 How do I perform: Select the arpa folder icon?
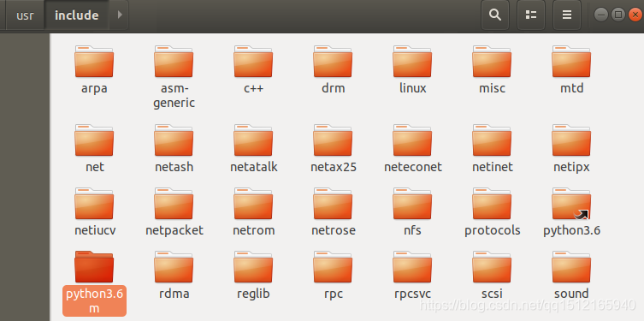click(94, 62)
